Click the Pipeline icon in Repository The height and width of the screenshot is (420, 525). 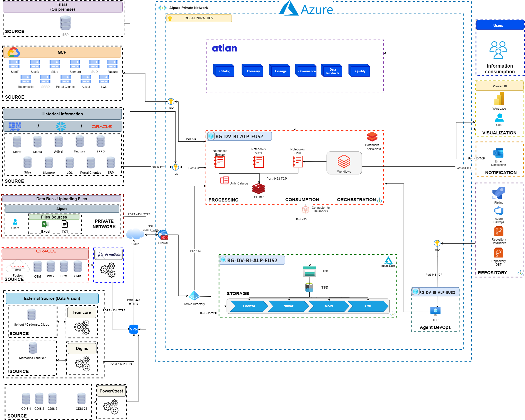pos(498,193)
